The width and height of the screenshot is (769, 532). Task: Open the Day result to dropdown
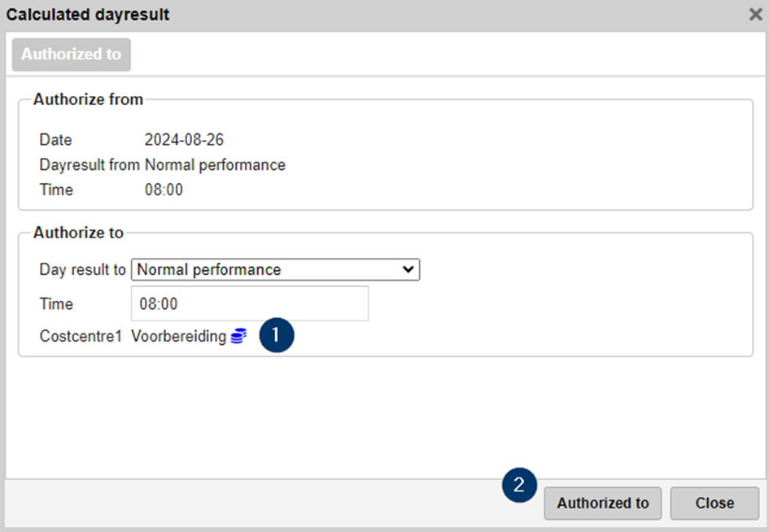click(275, 270)
